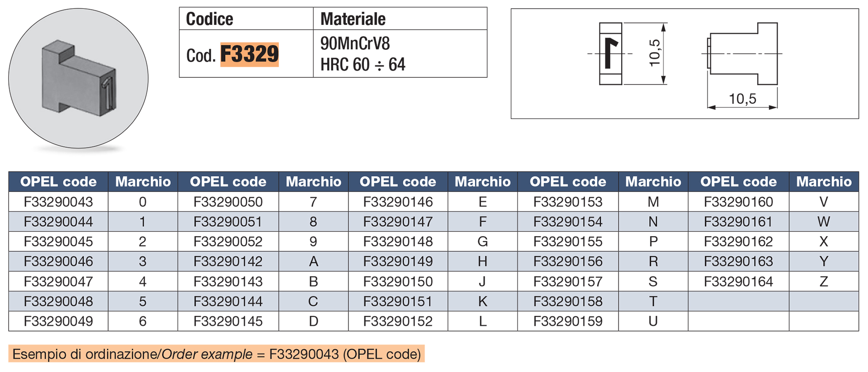
Task: Click the first OPEL code column header
Action: tap(58, 182)
